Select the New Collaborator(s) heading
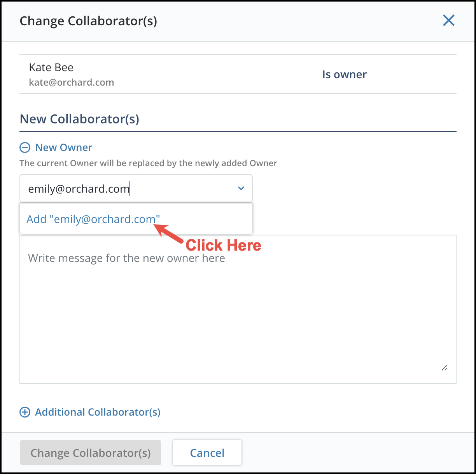The height and width of the screenshot is (474, 476). pyautogui.click(x=79, y=119)
